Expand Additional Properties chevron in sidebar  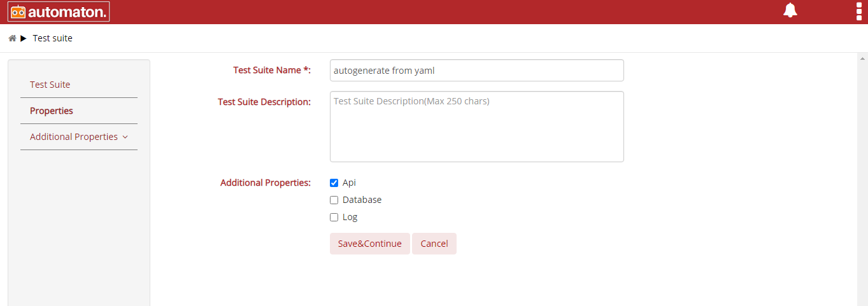pyautogui.click(x=125, y=137)
